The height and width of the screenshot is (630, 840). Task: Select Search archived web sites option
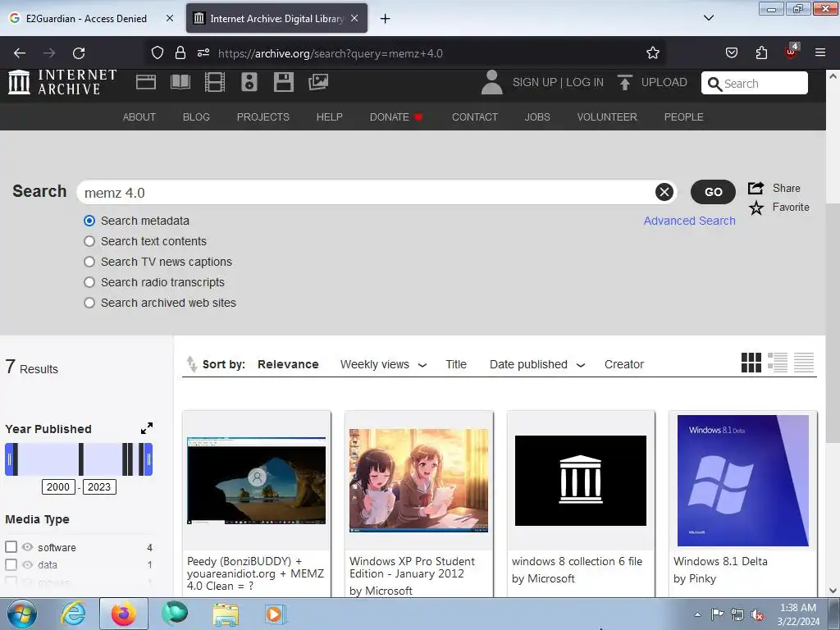89,303
